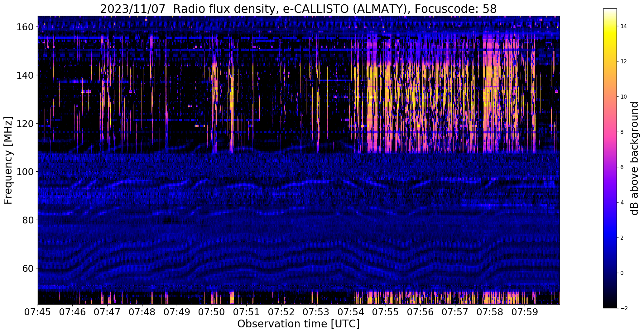Click the colorbar tick label 12
The image size is (644, 333).
coord(624,61)
